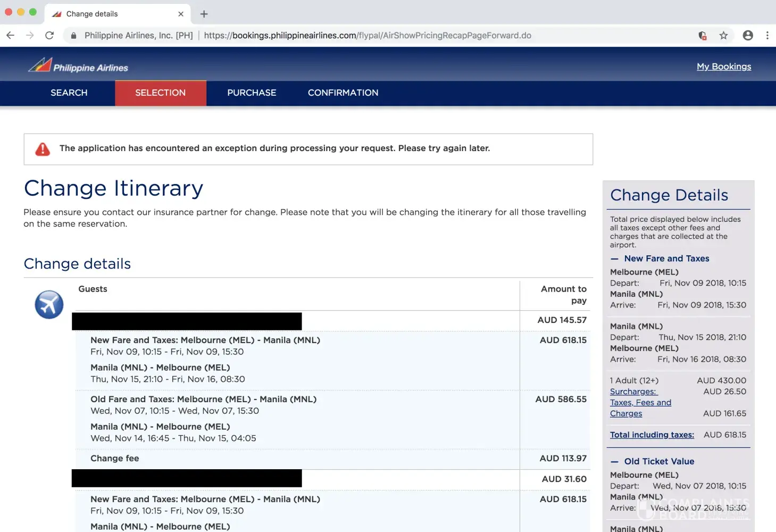Click the browser back arrow
Image resolution: width=776 pixels, height=532 pixels.
point(10,35)
